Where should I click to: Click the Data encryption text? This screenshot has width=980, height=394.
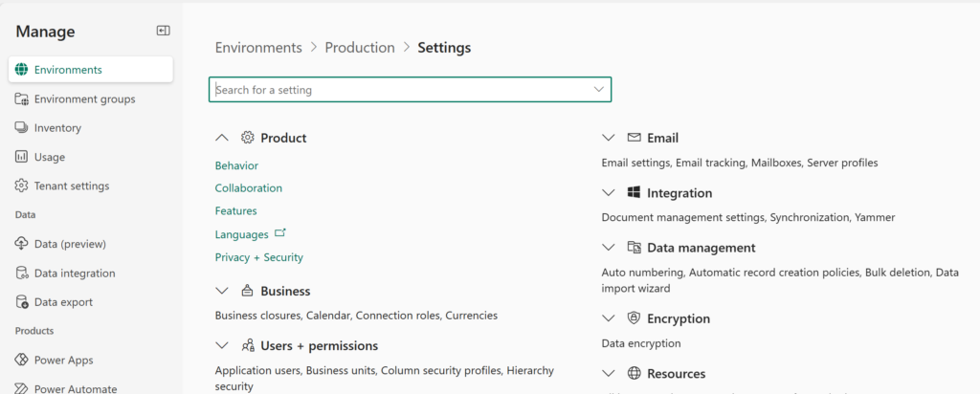point(641,343)
